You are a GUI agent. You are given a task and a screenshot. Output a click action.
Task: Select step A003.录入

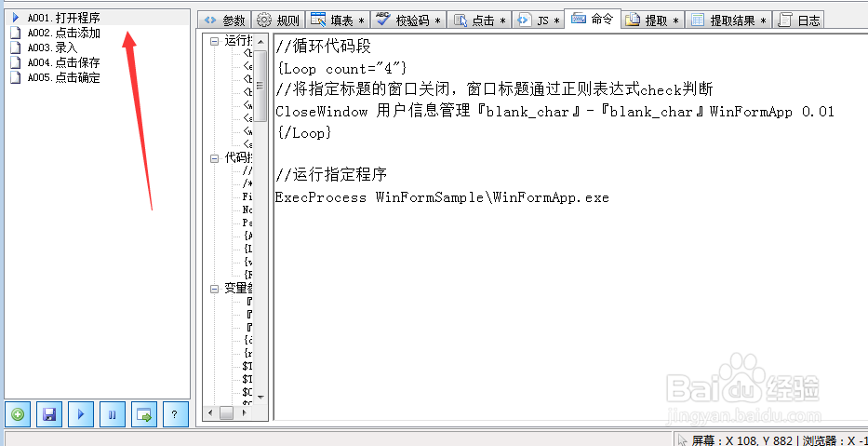(53, 48)
